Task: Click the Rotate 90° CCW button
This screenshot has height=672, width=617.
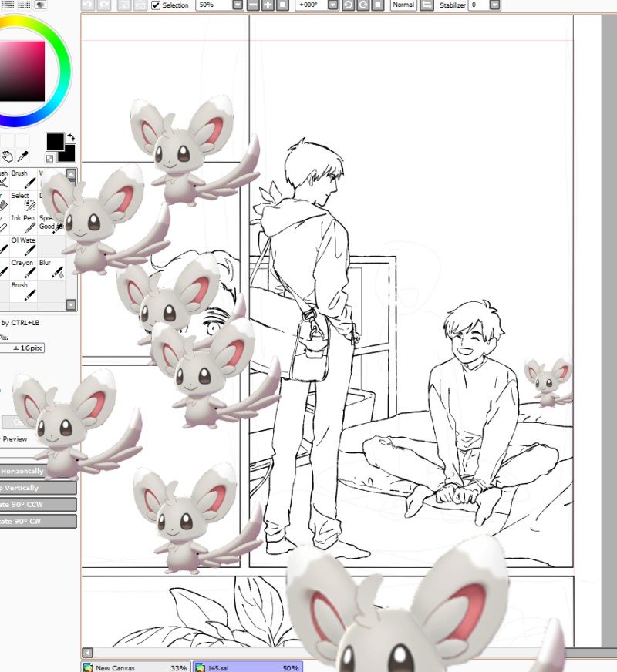Action: click(38, 505)
